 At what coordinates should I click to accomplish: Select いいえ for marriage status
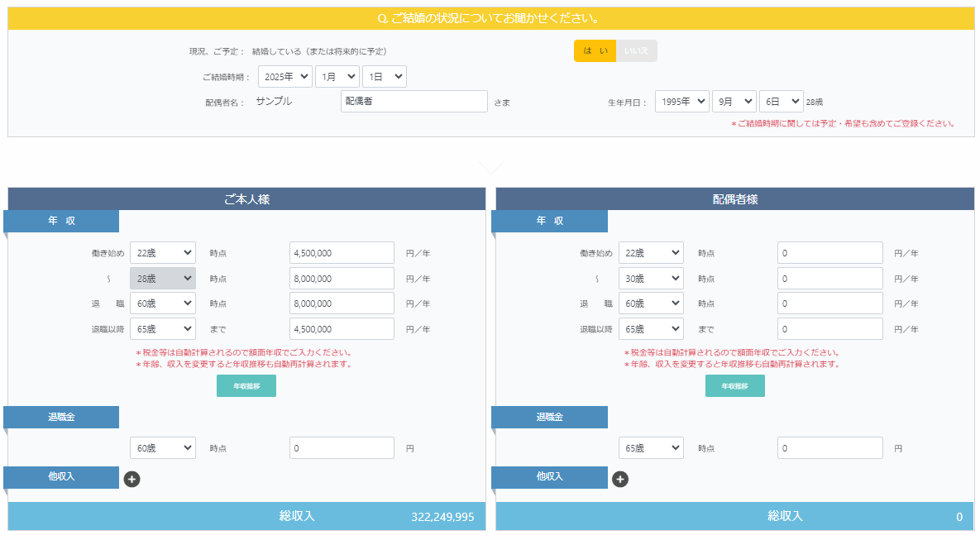point(636,51)
